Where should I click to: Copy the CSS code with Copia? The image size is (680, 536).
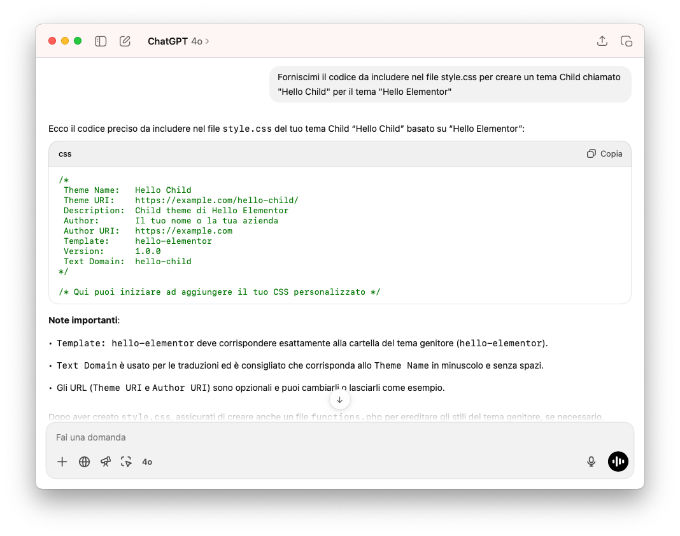605,154
